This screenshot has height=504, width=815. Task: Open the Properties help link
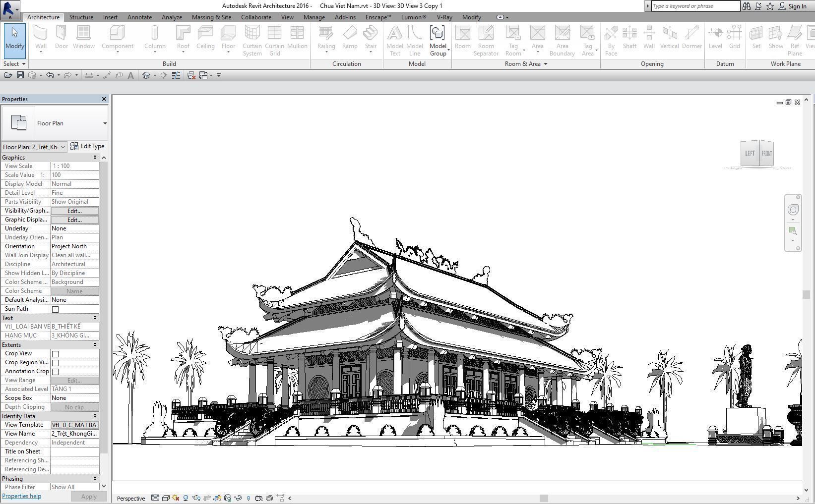21,496
